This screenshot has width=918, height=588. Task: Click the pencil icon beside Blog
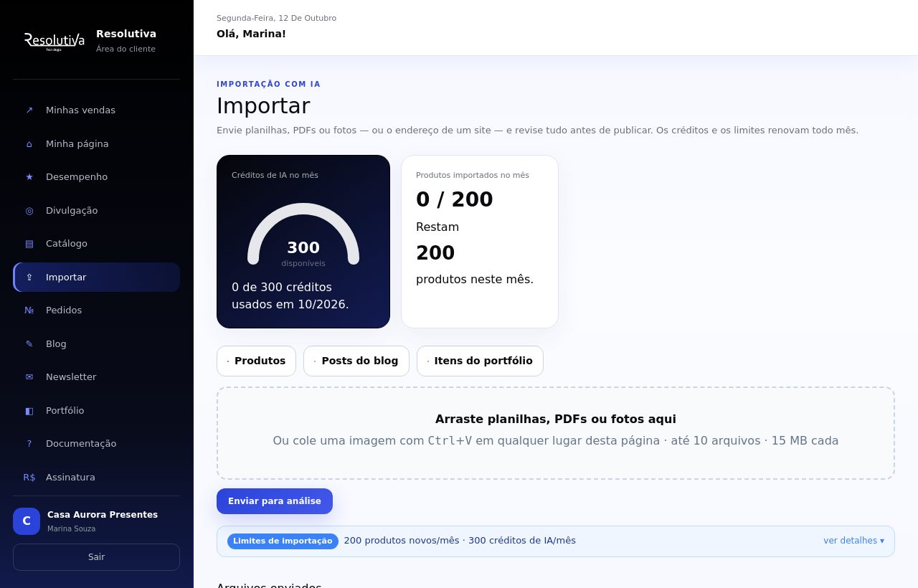click(x=29, y=344)
